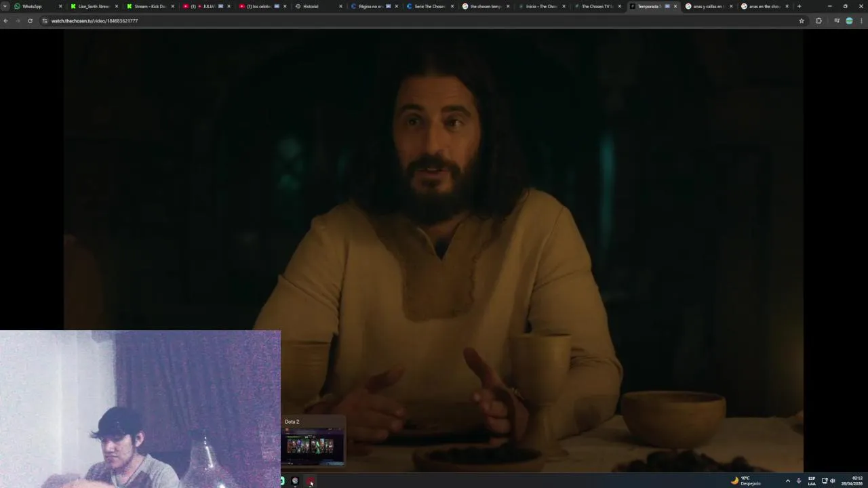Close the WhatsApp tab
Image resolution: width=868 pixels, height=488 pixels.
tap(60, 6)
